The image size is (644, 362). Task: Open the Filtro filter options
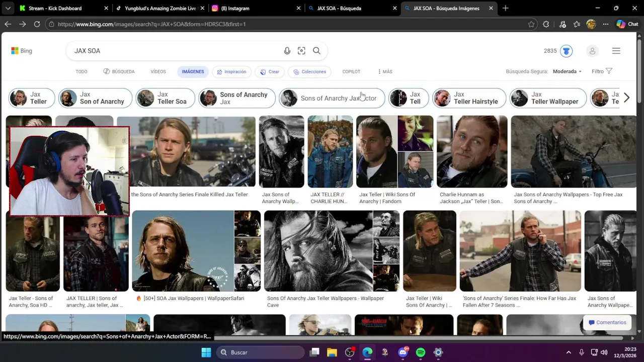click(x=602, y=71)
